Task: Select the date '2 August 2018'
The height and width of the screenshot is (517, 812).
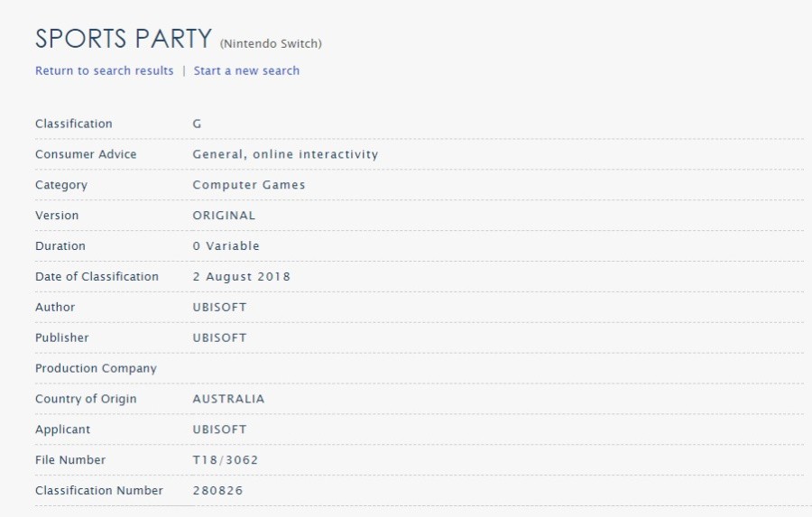Action: coord(241,277)
